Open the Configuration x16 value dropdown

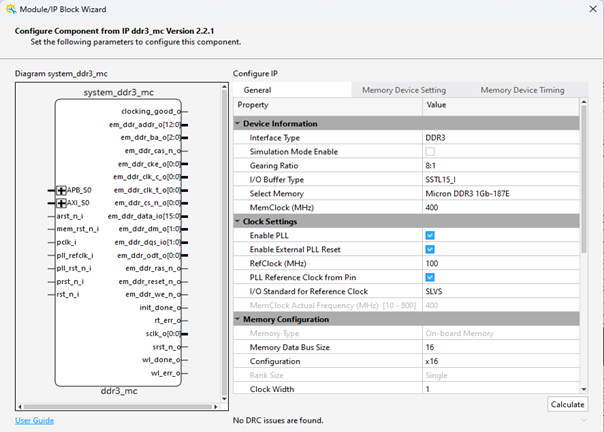(x=501, y=361)
